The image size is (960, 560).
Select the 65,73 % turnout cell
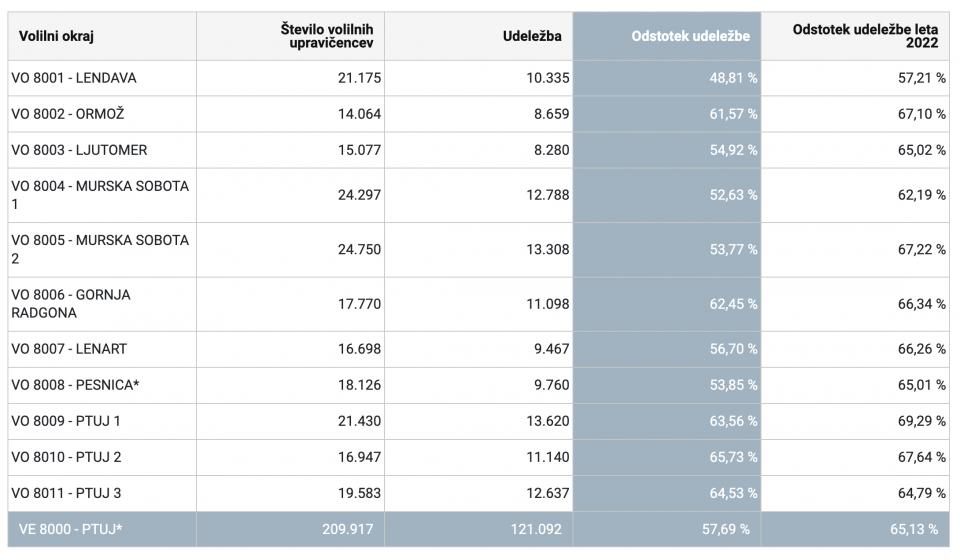(x=733, y=457)
